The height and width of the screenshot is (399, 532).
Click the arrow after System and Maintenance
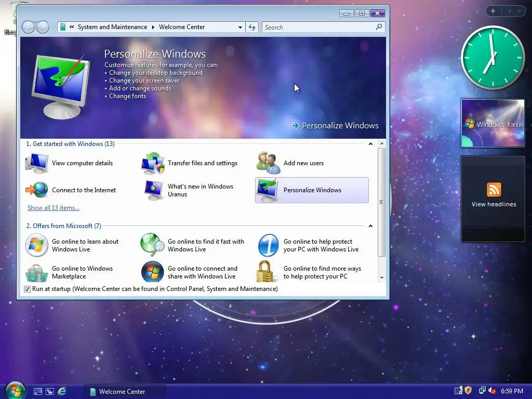coord(153,27)
